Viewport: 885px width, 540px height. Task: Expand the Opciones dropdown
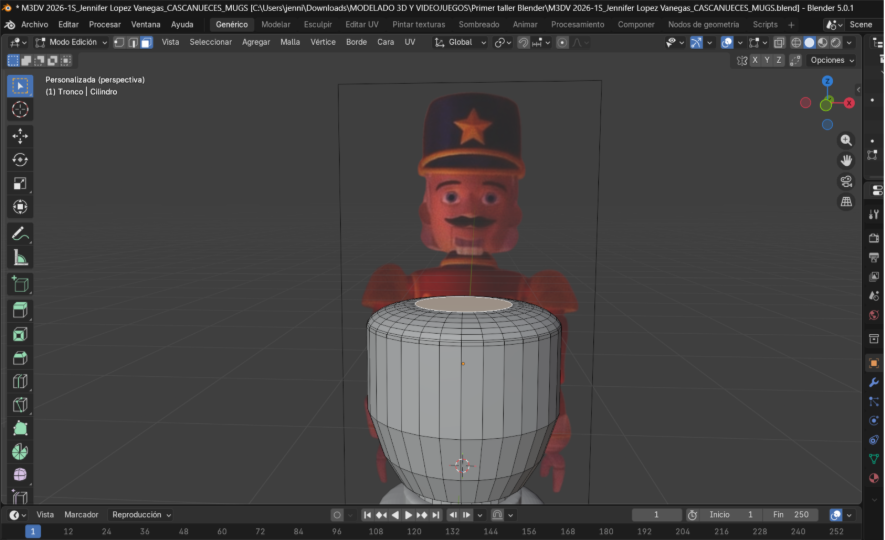coord(832,60)
